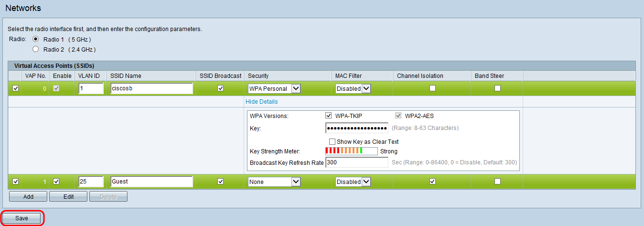Viewport: 644px width, 226px height.
Task: Click the WPA Versions label
Action: [269, 116]
